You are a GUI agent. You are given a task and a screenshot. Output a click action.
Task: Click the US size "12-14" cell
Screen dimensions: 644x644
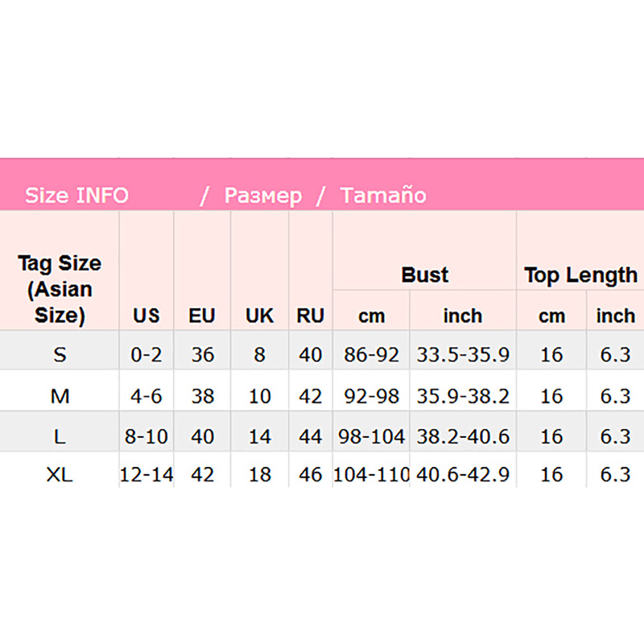(x=147, y=475)
